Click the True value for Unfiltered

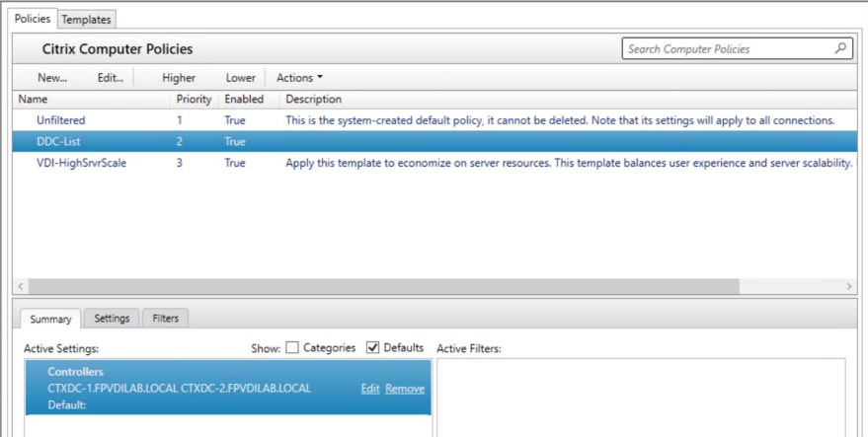tap(235, 120)
